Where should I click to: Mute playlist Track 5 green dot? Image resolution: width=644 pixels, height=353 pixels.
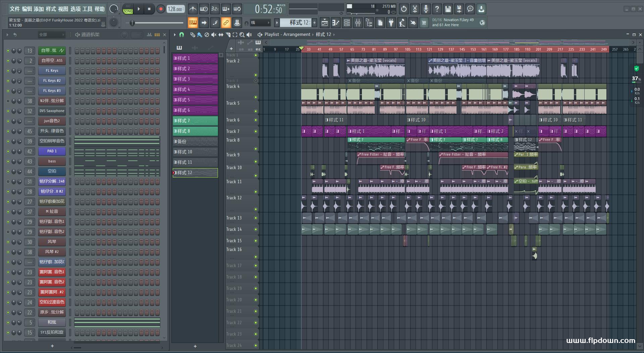(x=256, y=111)
